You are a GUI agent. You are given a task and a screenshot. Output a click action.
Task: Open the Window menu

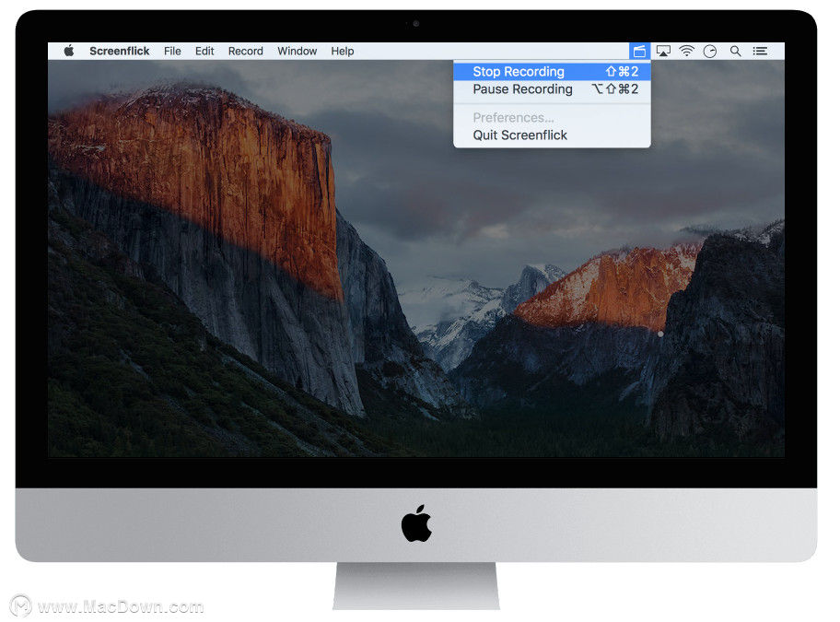[297, 51]
